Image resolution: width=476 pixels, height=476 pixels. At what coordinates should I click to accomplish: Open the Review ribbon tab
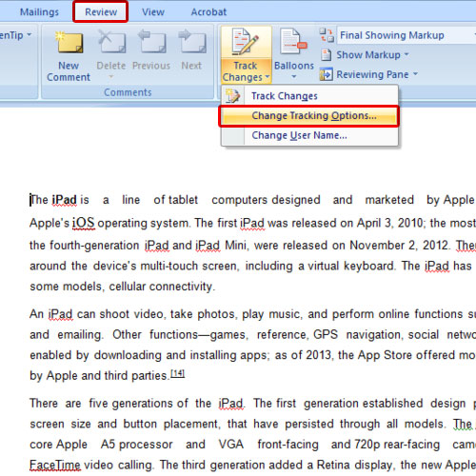tap(101, 11)
